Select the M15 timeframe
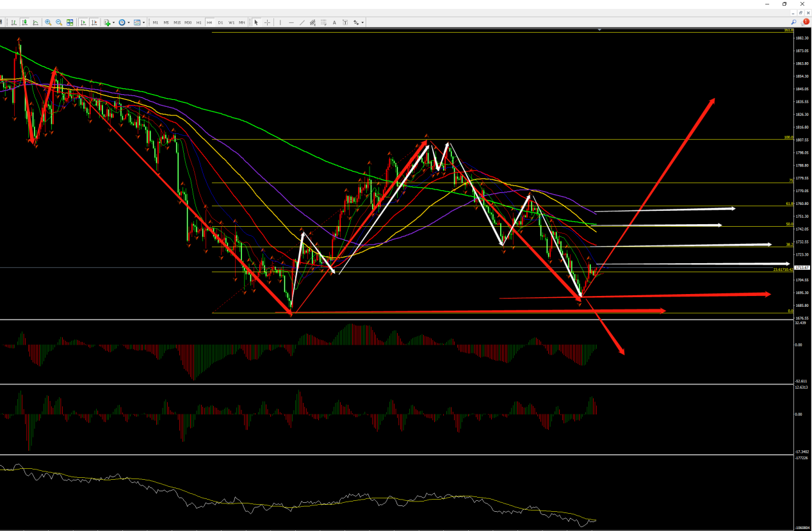812x531 pixels. coord(177,22)
